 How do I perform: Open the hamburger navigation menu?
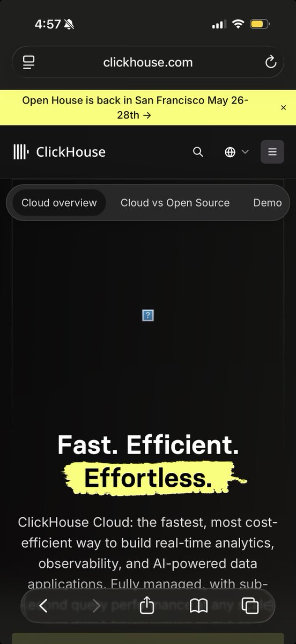click(272, 152)
